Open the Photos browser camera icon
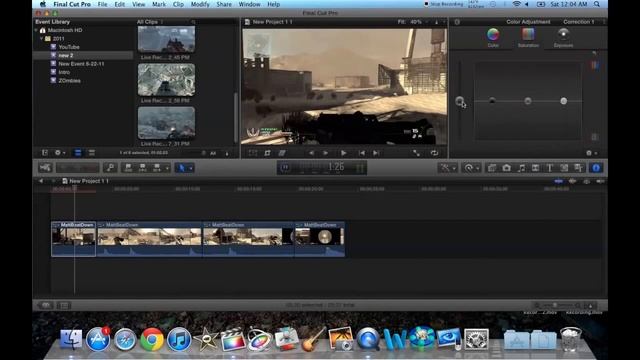Screen dimensions: 640x360 [507, 168]
